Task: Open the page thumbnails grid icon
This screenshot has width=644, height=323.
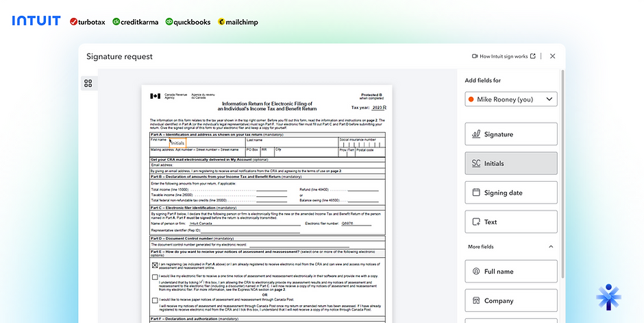Action: [88, 84]
